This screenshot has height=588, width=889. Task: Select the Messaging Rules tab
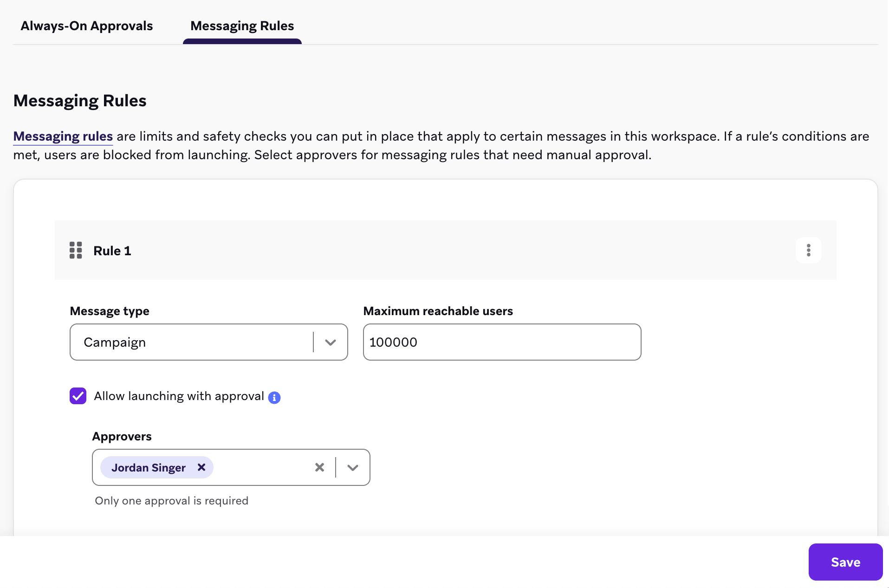tap(242, 26)
